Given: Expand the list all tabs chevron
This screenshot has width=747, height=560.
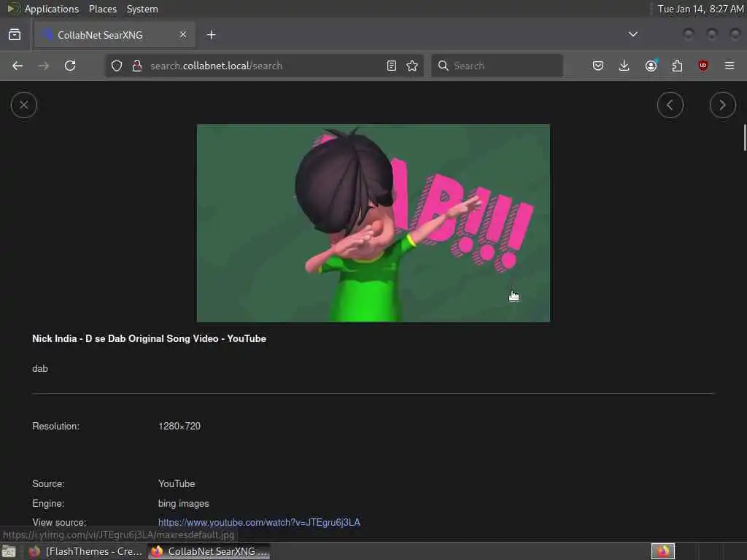Looking at the screenshot, I should coord(632,34).
